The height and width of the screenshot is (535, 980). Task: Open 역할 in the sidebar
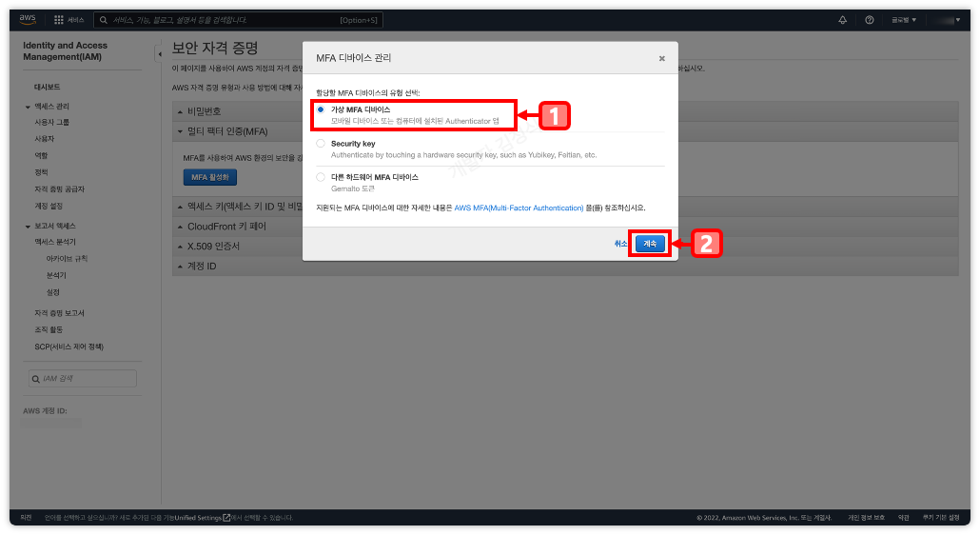click(41, 155)
